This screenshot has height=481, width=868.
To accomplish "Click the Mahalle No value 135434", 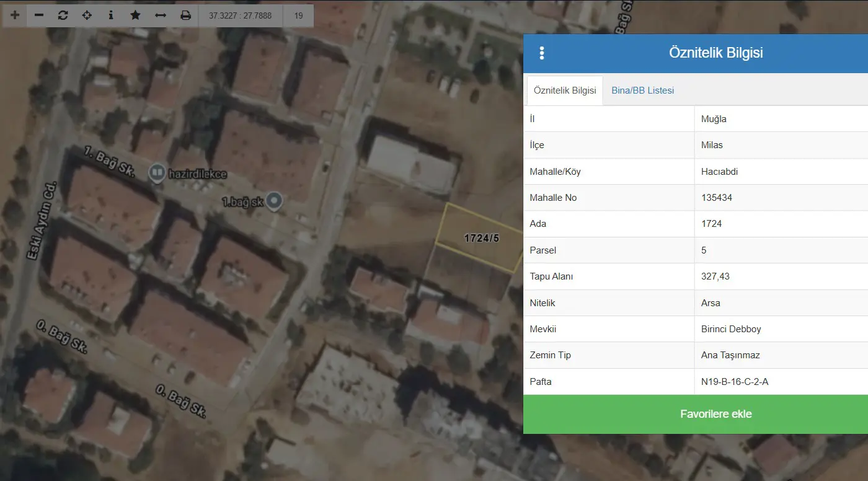I will (x=717, y=198).
